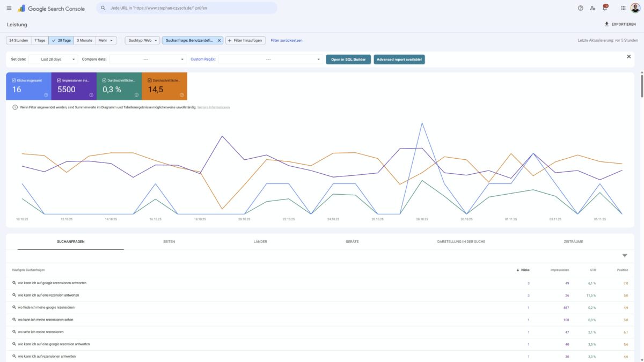Click the URL inspection search field

click(188, 8)
